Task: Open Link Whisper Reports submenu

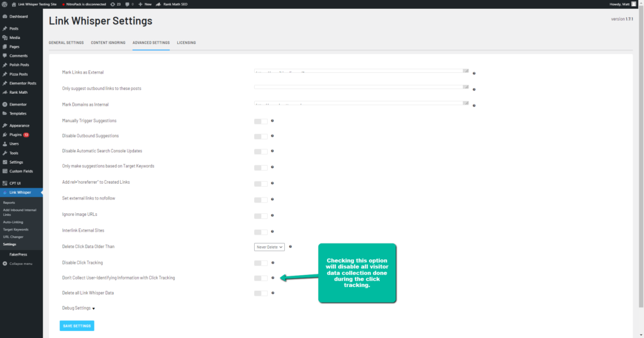Action: (9, 202)
